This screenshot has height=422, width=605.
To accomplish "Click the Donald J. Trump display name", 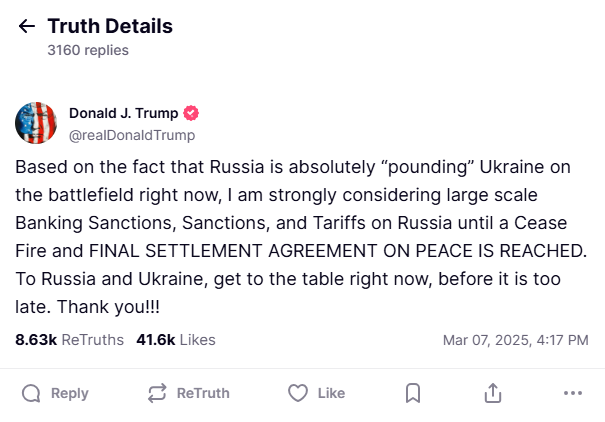I will coord(124,113).
